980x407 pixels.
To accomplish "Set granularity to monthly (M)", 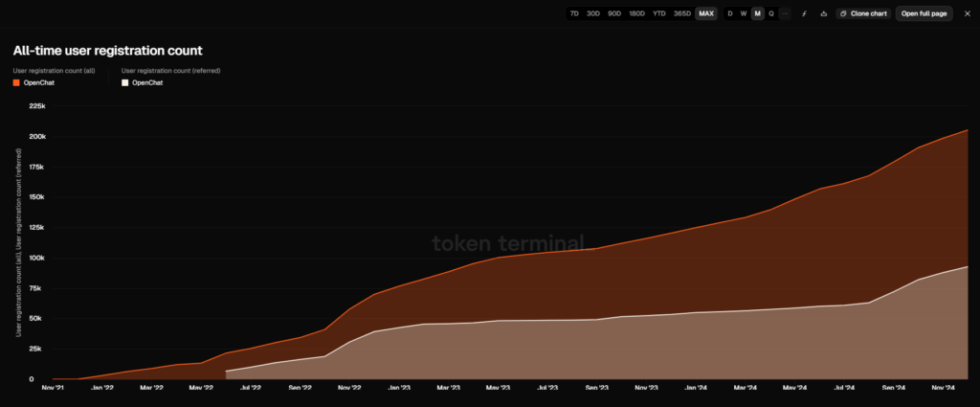I will pyautogui.click(x=757, y=13).
